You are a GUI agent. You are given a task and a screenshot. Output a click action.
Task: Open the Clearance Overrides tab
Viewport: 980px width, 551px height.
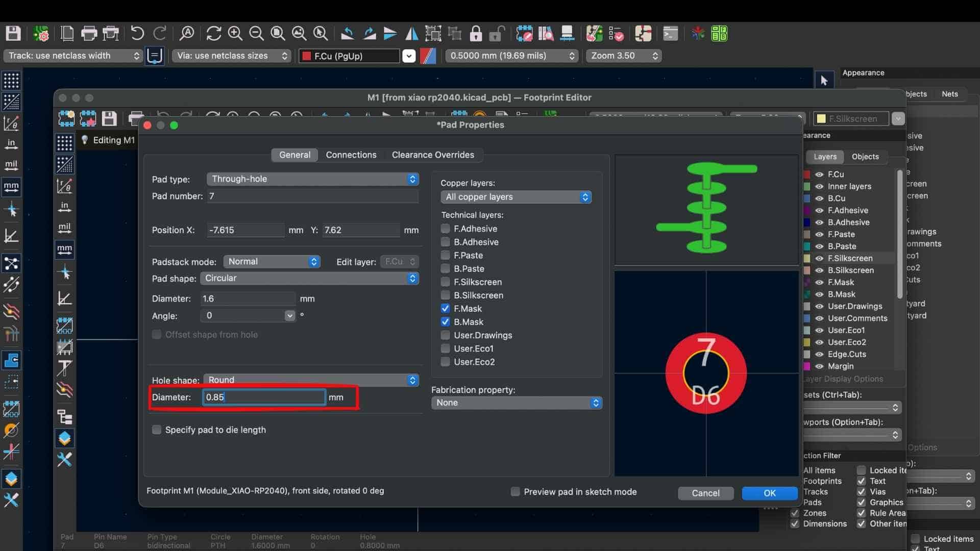click(432, 155)
